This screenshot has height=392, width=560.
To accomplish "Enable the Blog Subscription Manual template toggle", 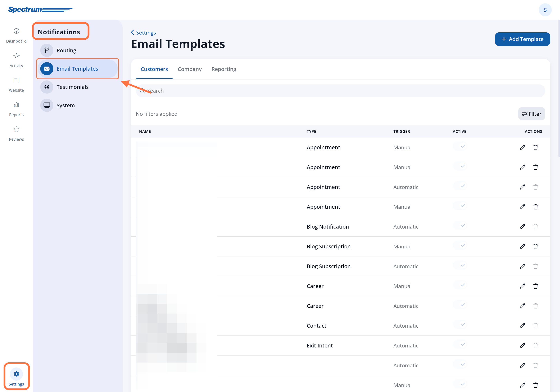I will [460, 245].
